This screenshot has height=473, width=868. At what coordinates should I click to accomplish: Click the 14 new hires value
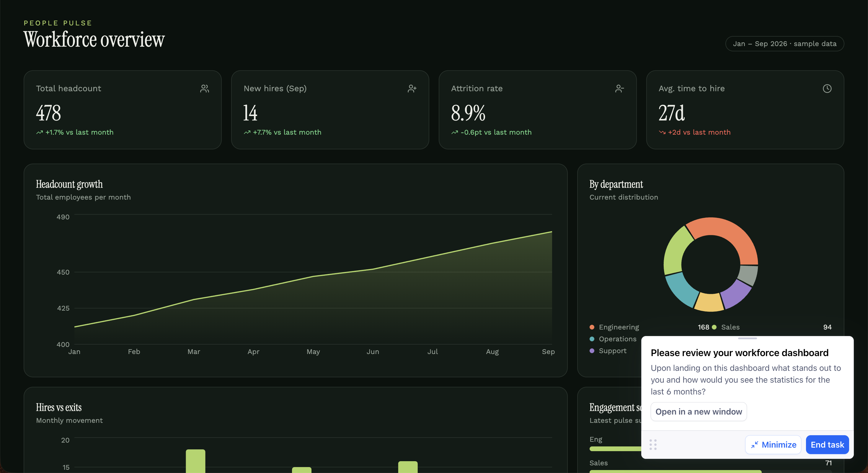(x=250, y=113)
